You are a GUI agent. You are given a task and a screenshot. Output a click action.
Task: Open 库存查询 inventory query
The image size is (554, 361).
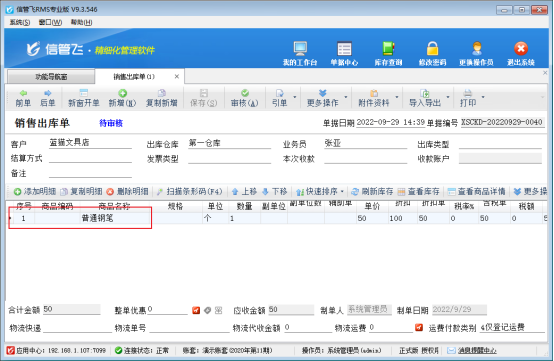click(388, 49)
